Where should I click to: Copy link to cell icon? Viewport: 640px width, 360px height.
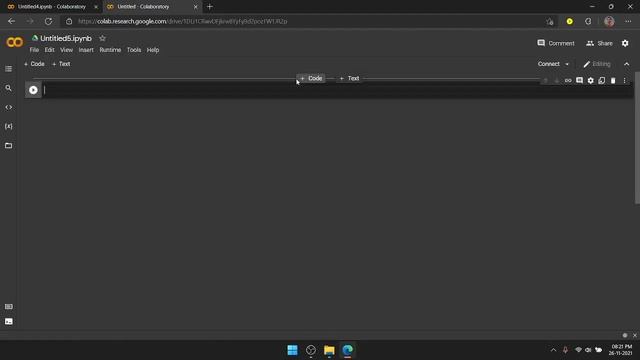(568, 81)
